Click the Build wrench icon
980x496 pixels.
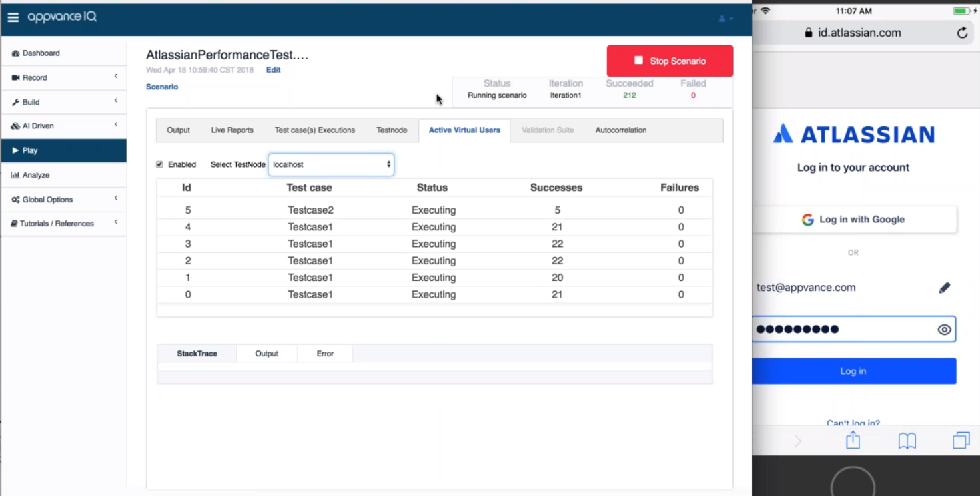(x=15, y=102)
